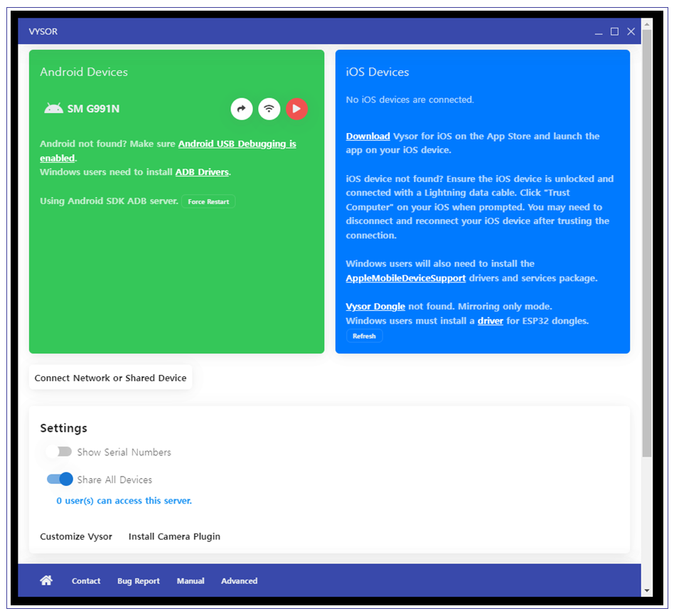Click the No iOS devices are connected text
This screenshot has width=674, height=616.
410,100
